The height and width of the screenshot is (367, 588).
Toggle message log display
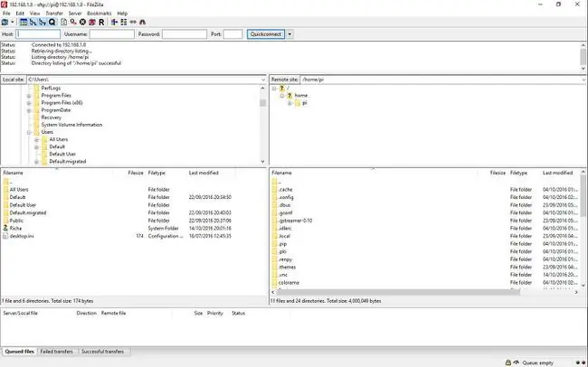[x=24, y=22]
